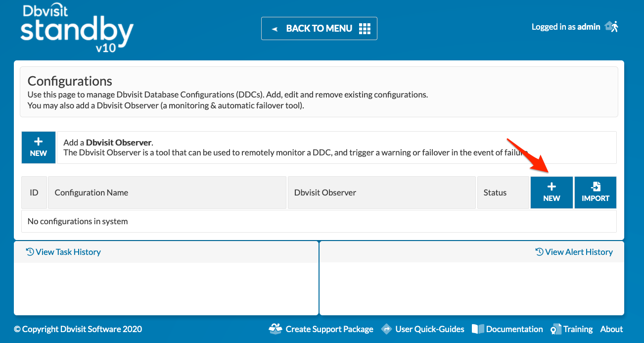Click the ID column header

34,193
